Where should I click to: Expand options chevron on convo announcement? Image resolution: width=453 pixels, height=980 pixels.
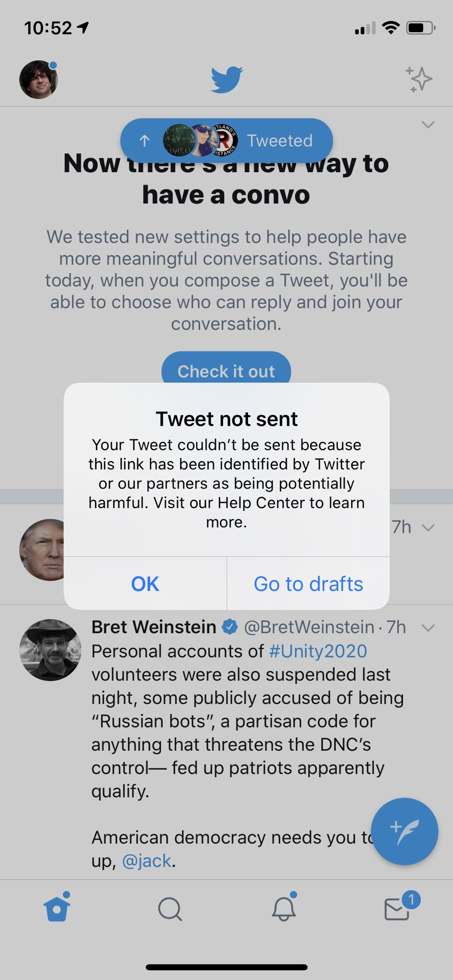428,125
